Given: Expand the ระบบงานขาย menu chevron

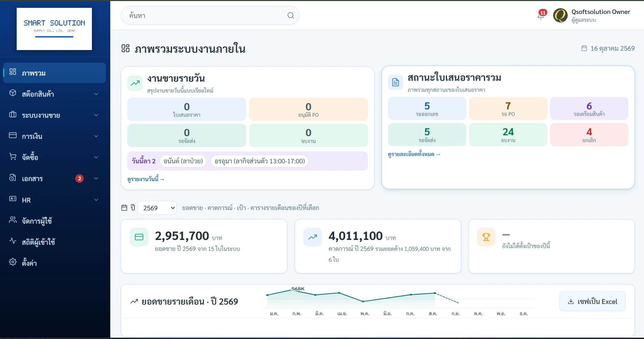Looking at the screenshot, I should [96, 115].
